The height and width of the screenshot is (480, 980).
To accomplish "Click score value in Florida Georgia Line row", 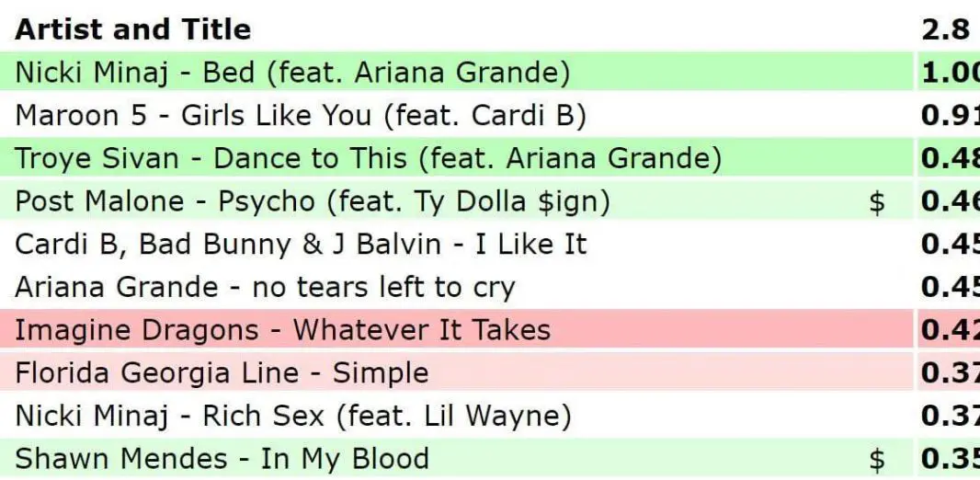I will 949,373.
